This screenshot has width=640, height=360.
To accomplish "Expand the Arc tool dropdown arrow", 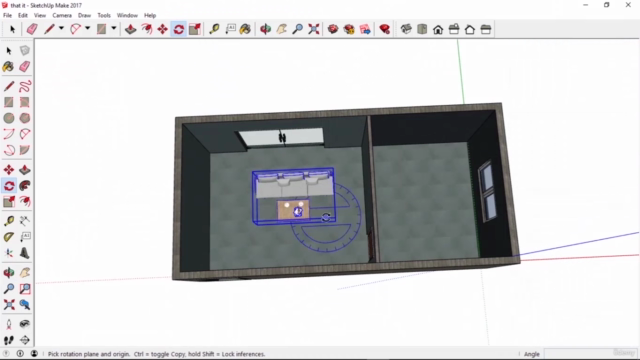I will pos(87,29).
